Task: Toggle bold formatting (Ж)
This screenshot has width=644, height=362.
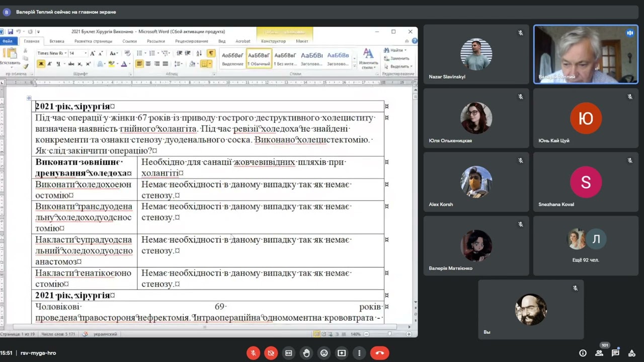Action: [41, 64]
